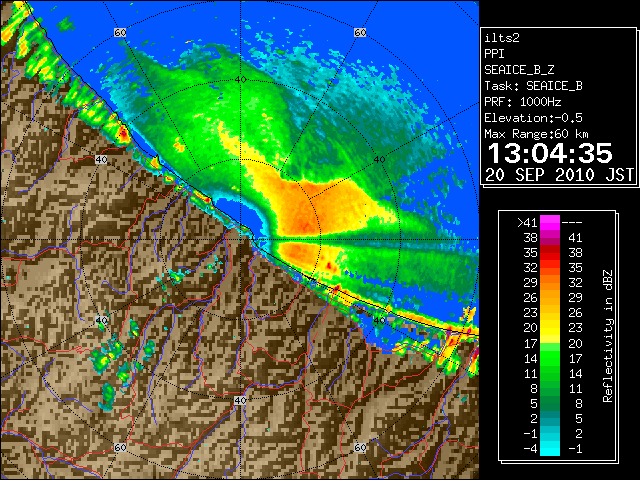Pick the cyan legend band for -4 to -1
Viewport: 640px width, 480px height.
pyautogui.click(x=550, y=448)
